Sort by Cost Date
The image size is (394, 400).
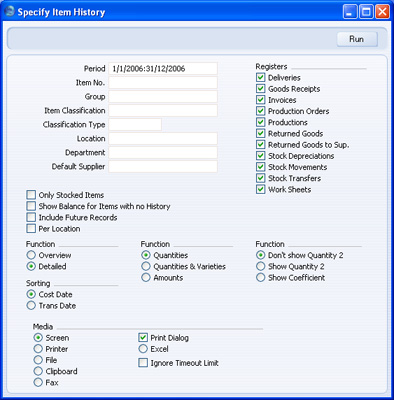[x=31, y=294]
